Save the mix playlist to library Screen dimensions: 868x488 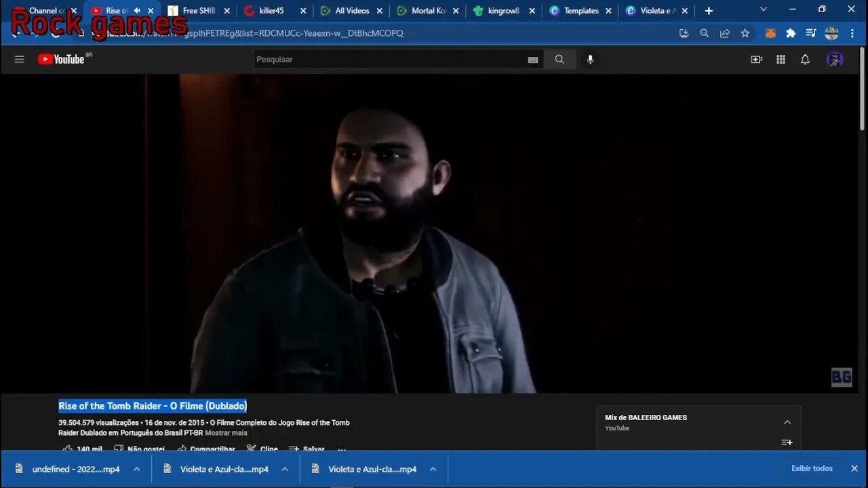(787, 443)
